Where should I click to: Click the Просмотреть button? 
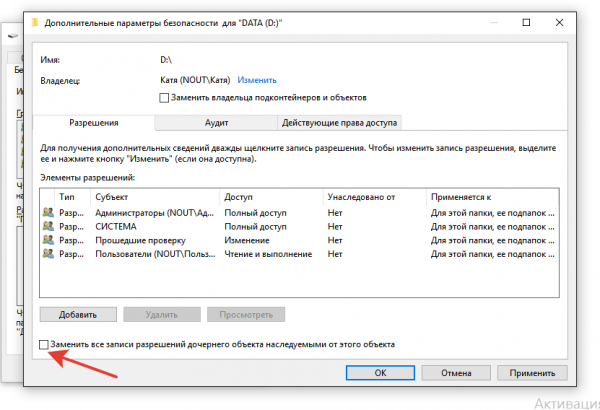click(246, 315)
